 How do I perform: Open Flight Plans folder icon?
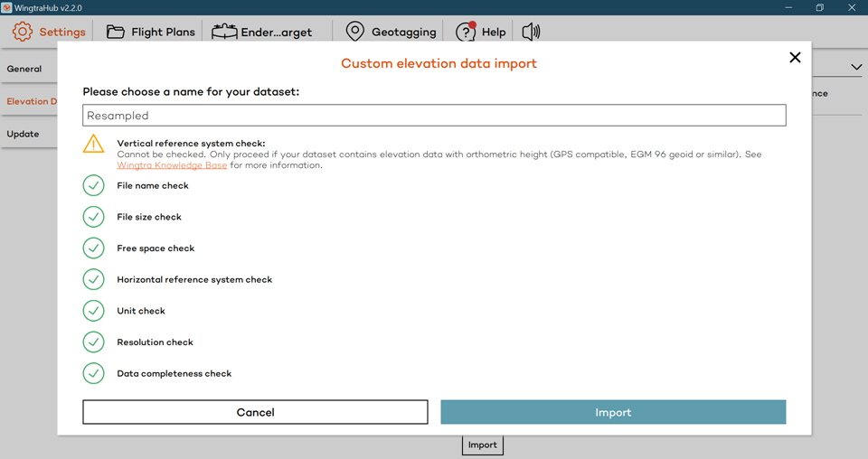[x=116, y=32]
